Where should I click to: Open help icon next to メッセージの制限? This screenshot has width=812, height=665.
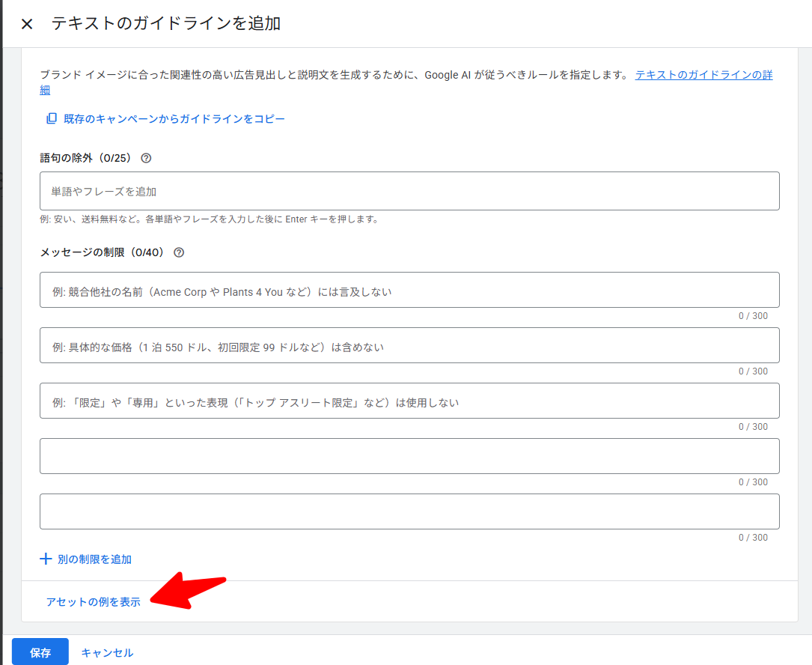click(x=179, y=252)
